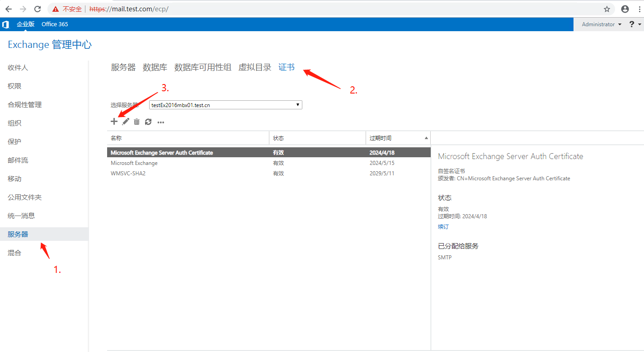Select the Microsoft Exchange Server Auth Certificate row
Viewport: 644px width, 352px height.
coord(269,153)
